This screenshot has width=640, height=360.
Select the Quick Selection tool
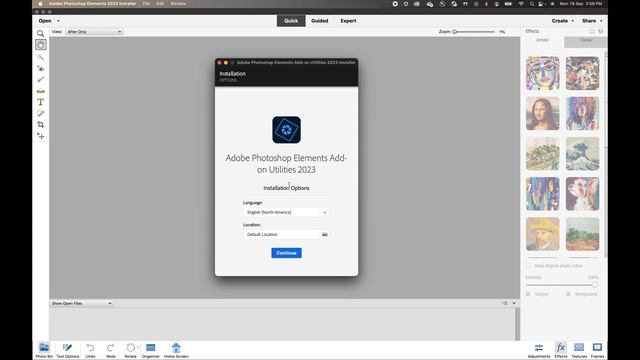[40, 57]
